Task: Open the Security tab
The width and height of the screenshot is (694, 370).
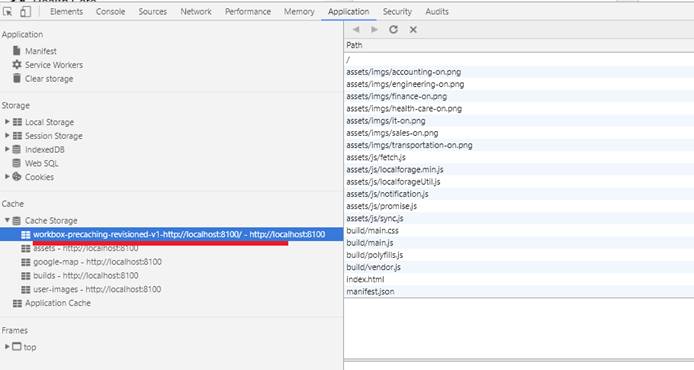Action: coord(397,12)
